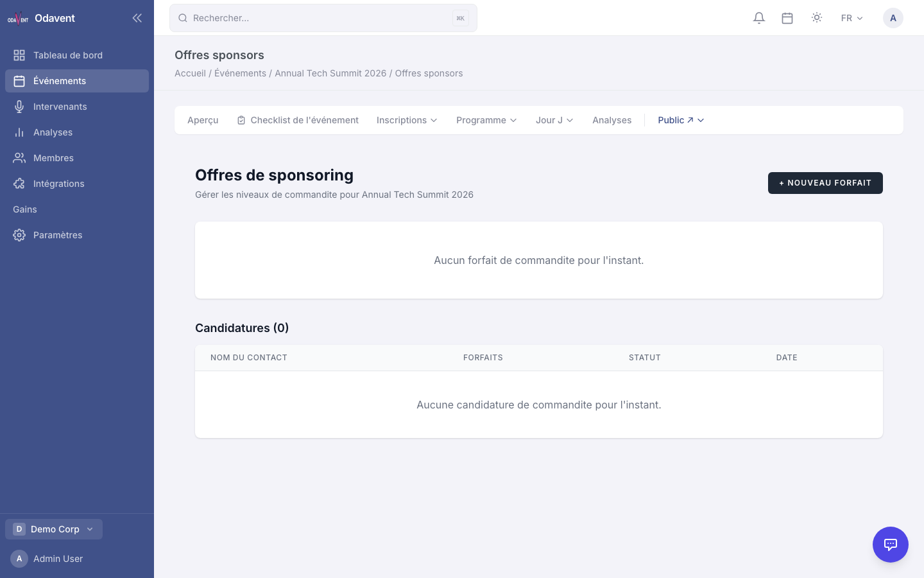Click Offres sponsors breadcrumb
The width and height of the screenshot is (924, 578).
click(429, 73)
